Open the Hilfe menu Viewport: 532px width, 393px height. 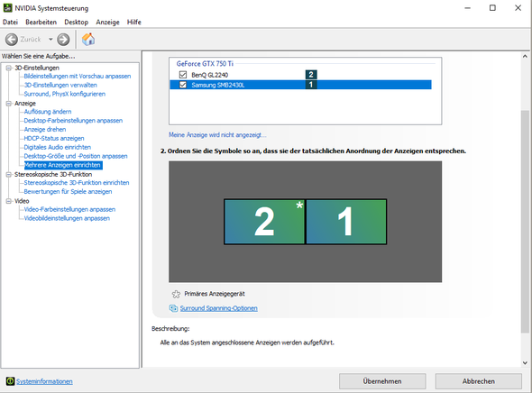[134, 22]
